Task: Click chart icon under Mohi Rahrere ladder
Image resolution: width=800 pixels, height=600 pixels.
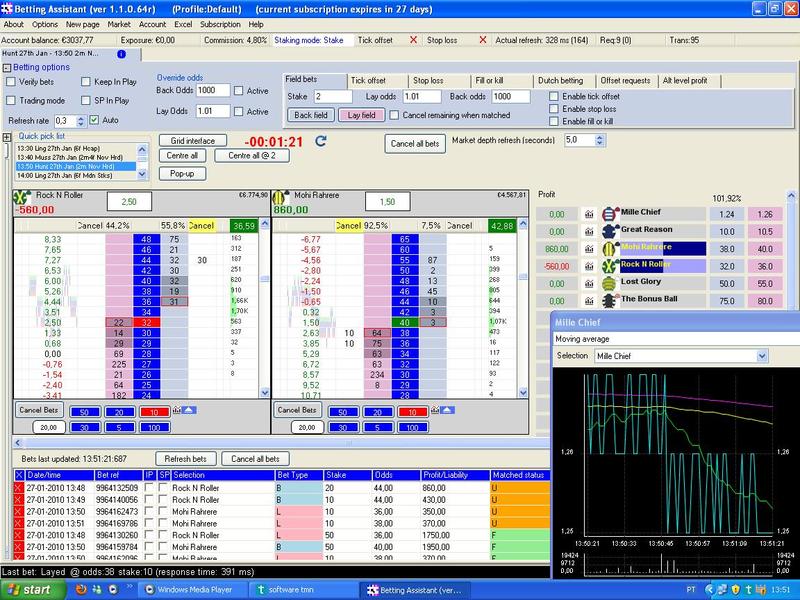Action: (x=435, y=410)
